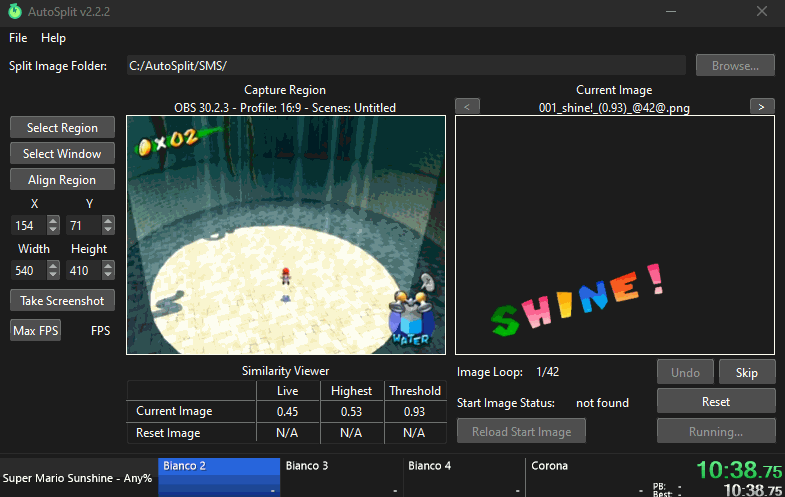Click the Live similarity value 0.45
The image size is (785, 497).
[287, 411]
